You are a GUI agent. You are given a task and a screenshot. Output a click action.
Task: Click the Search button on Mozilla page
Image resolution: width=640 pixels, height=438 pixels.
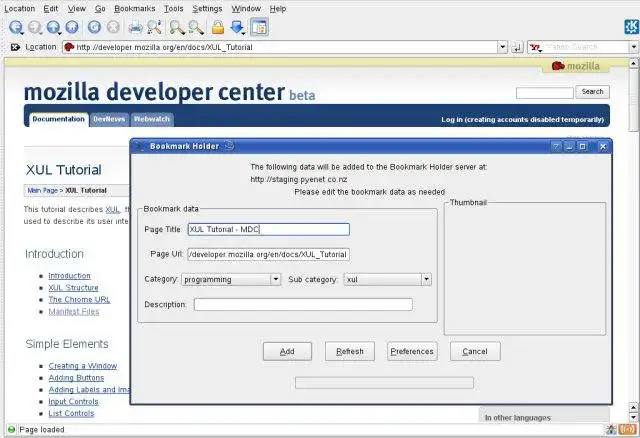click(593, 92)
